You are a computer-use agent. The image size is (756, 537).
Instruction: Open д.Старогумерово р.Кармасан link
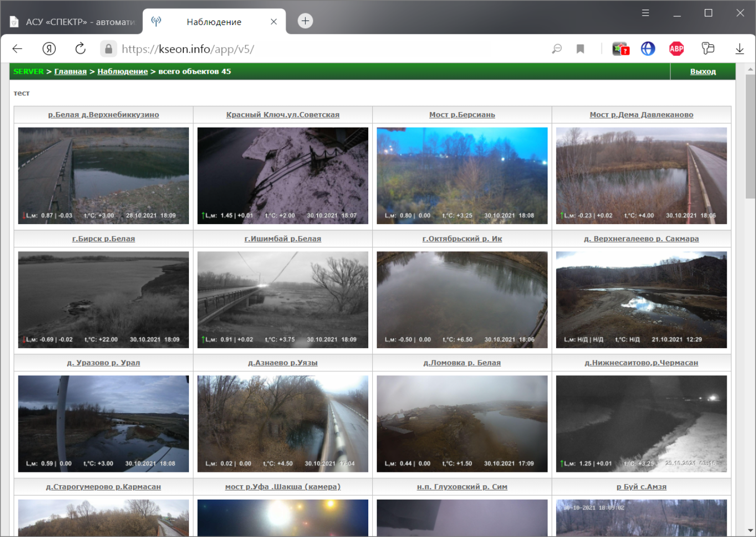click(103, 486)
